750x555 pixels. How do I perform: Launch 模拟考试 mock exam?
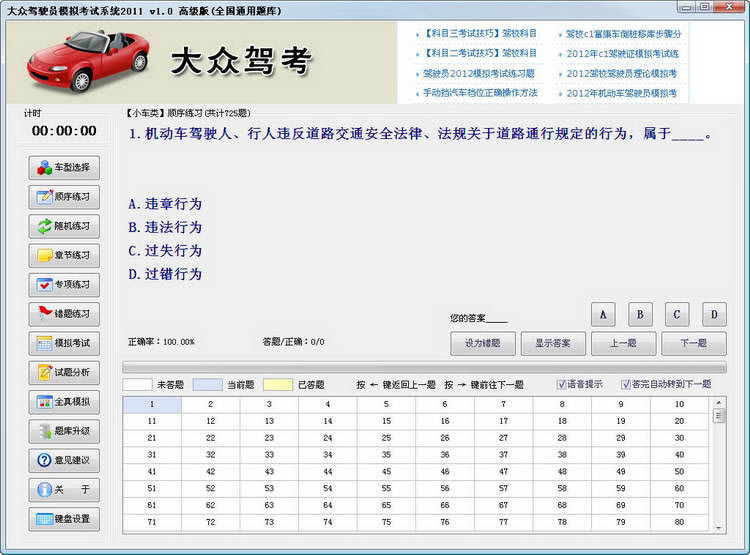click(x=63, y=343)
